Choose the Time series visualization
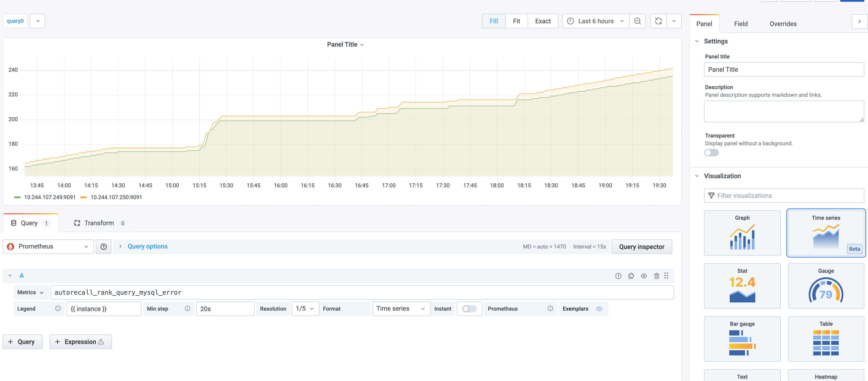Viewport: 868px width, 381px height. (826, 233)
